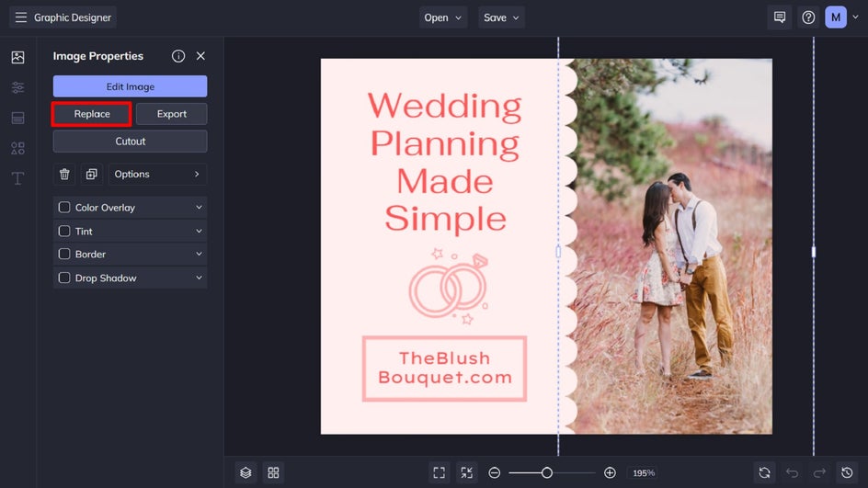Screen dimensions: 868x488
Task: Open the Layers panel icon
Action: (246, 472)
